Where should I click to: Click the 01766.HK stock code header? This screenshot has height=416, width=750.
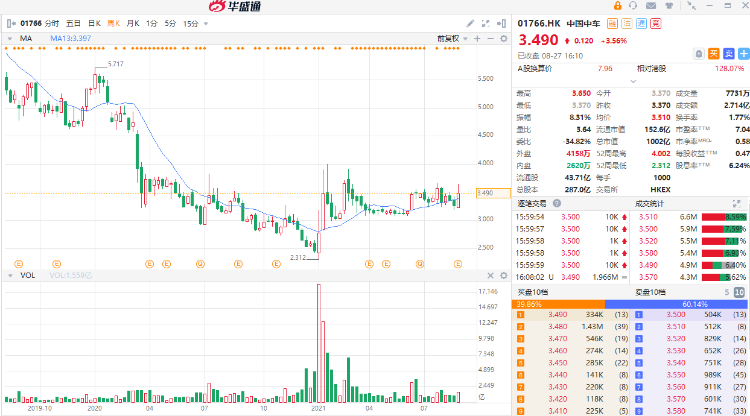(x=539, y=23)
